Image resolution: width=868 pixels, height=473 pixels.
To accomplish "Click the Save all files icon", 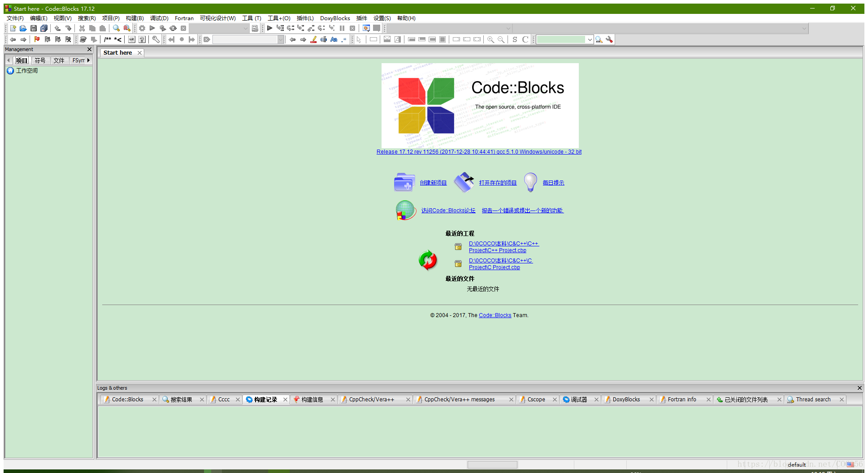I will 43,28.
